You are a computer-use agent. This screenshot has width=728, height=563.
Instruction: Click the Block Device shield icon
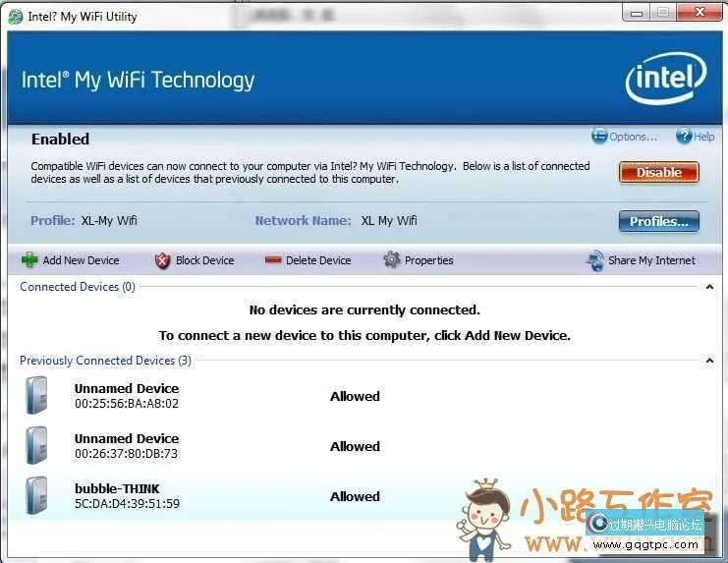tap(162, 260)
